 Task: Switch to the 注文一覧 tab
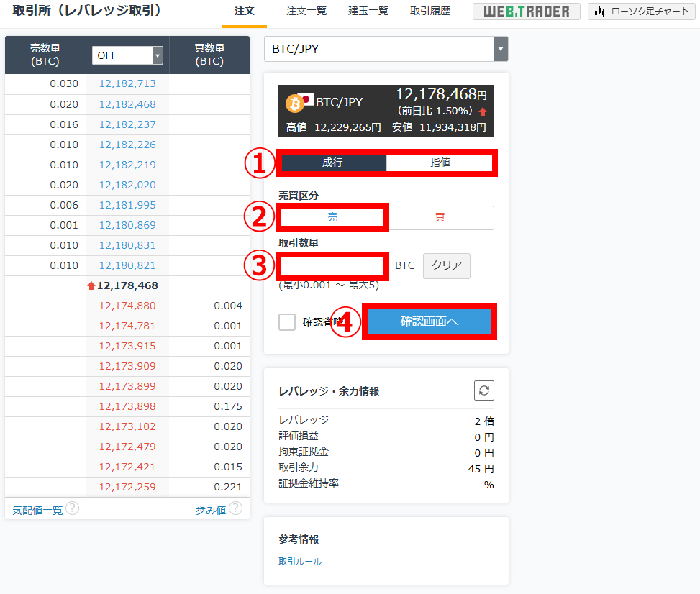coord(306,12)
